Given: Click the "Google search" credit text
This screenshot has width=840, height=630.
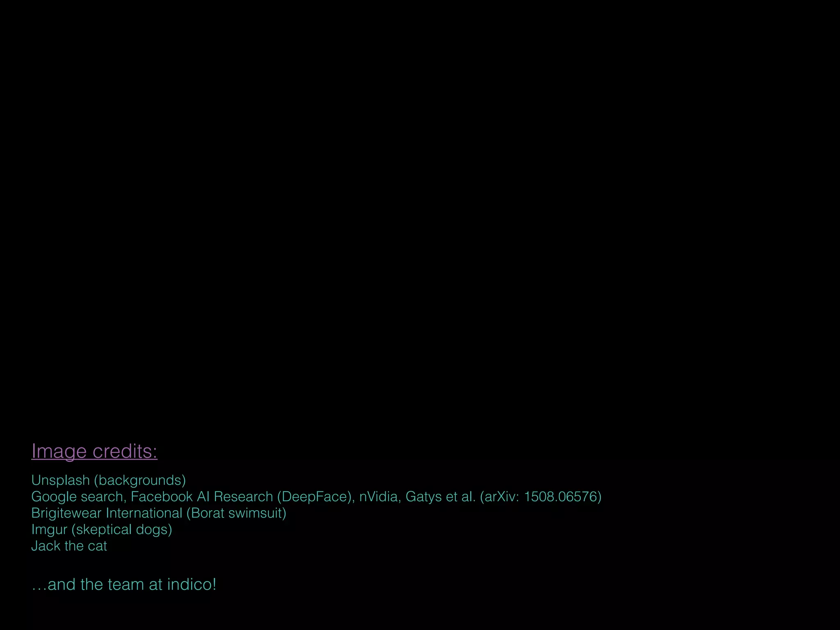Looking at the screenshot, I should coord(78,497).
